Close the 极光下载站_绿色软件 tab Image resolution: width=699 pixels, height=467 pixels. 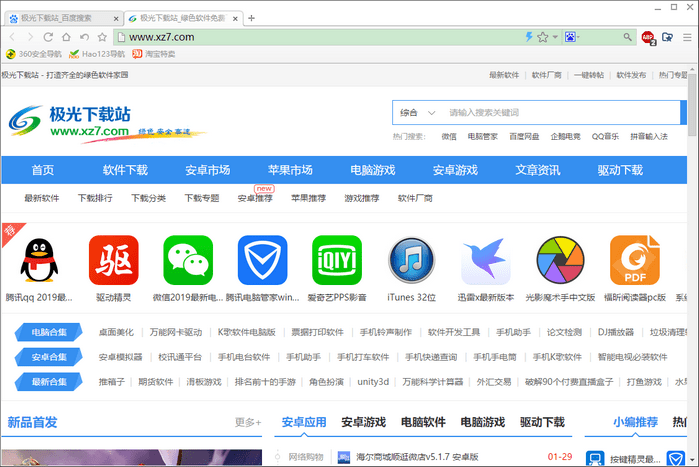click(235, 19)
